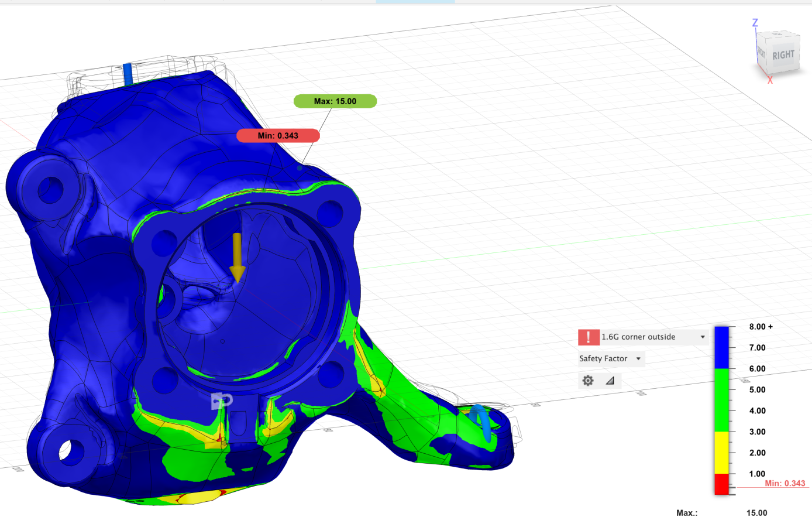Open the 1.6G corner outside dropdown
Viewport: 812px width, 527px height.
702,337
